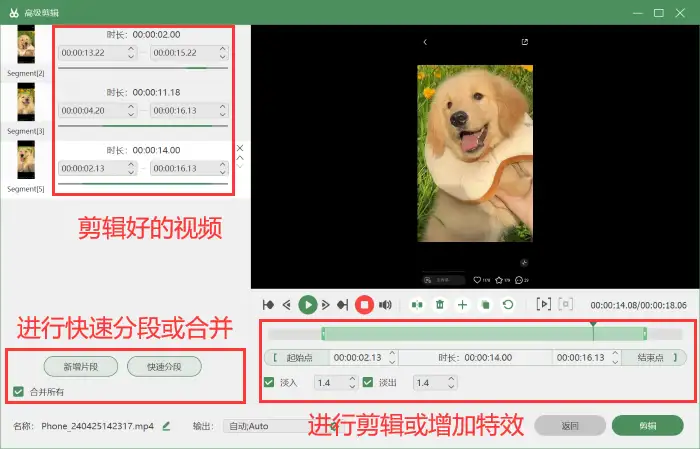Click Segment[2] duration text 00:00:02.00
Viewport: 700px width, 449px height.
[157, 34]
